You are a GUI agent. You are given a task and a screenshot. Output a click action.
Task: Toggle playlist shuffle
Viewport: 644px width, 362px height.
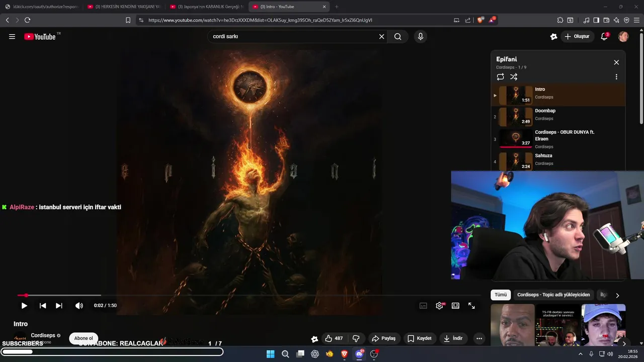[x=514, y=77]
